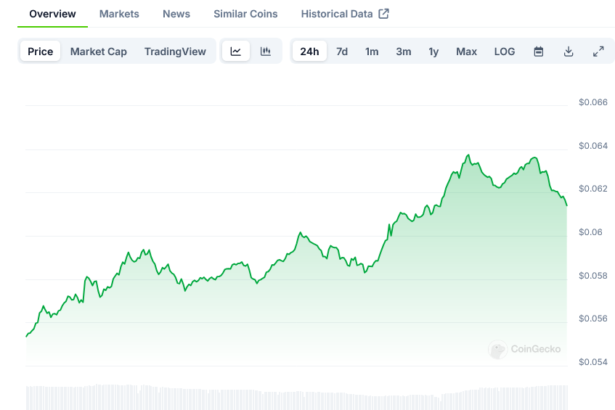Click the volume range bar below the chart

tap(296, 396)
